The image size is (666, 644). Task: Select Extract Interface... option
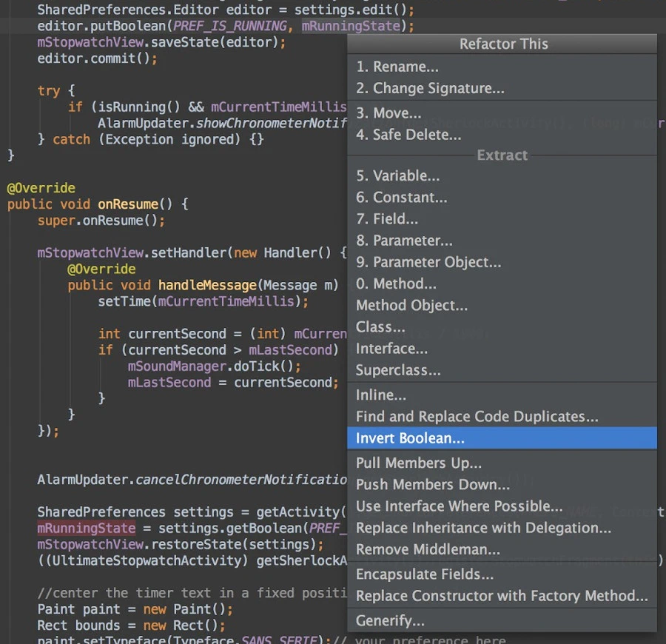[502, 349]
